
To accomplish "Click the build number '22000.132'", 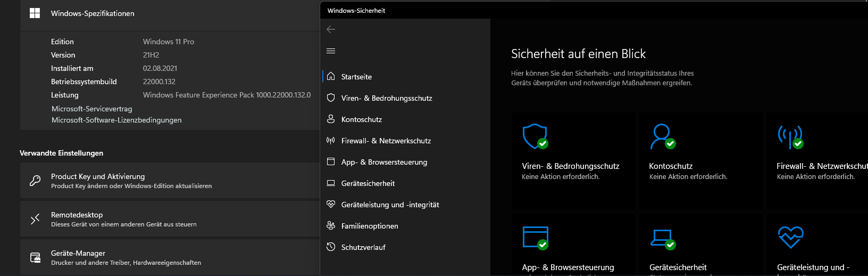I will [x=159, y=82].
